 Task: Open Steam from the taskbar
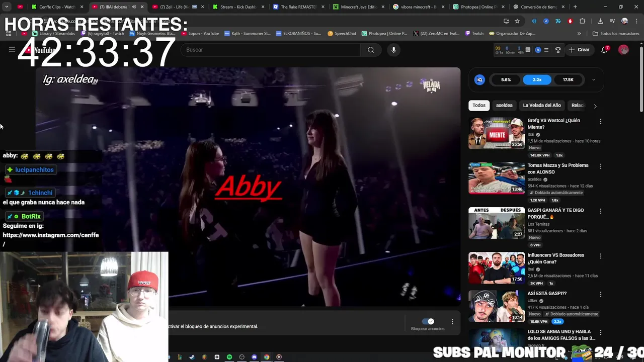point(192,357)
